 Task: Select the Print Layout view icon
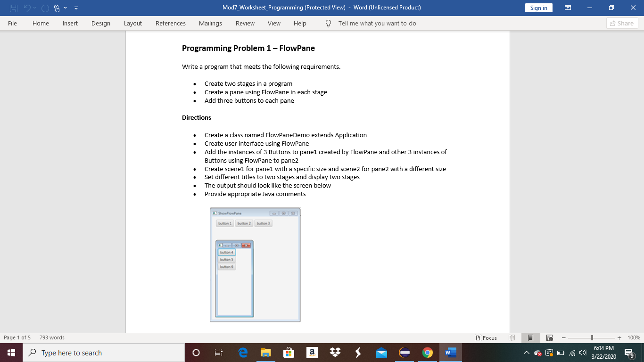coord(530,337)
